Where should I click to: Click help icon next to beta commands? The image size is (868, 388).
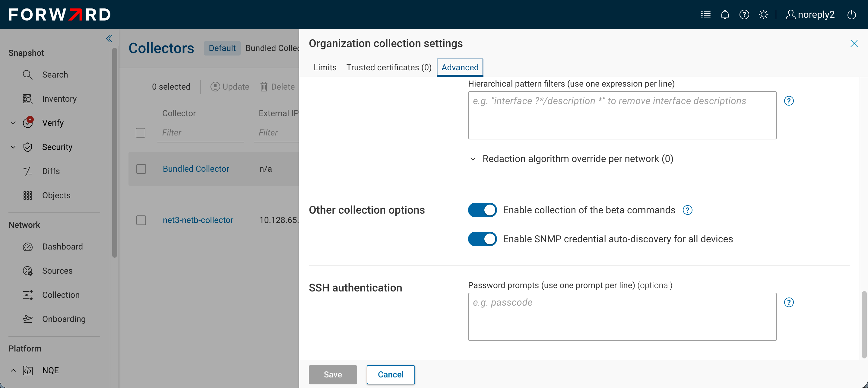[x=687, y=210]
